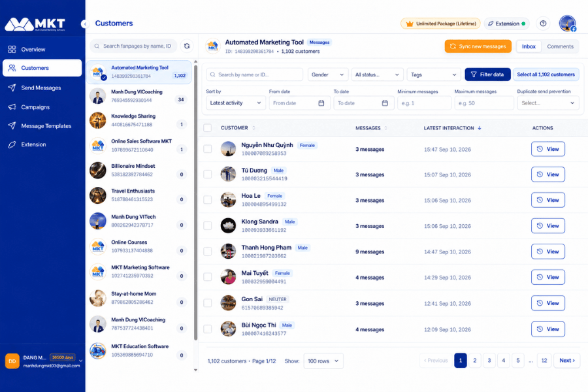Check the box for Mai Tuyết

click(207, 277)
